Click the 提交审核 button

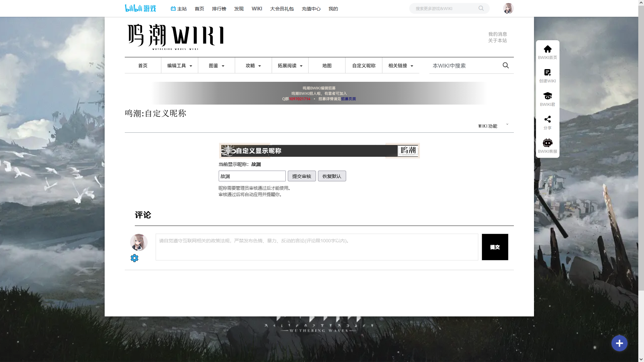[302, 176]
